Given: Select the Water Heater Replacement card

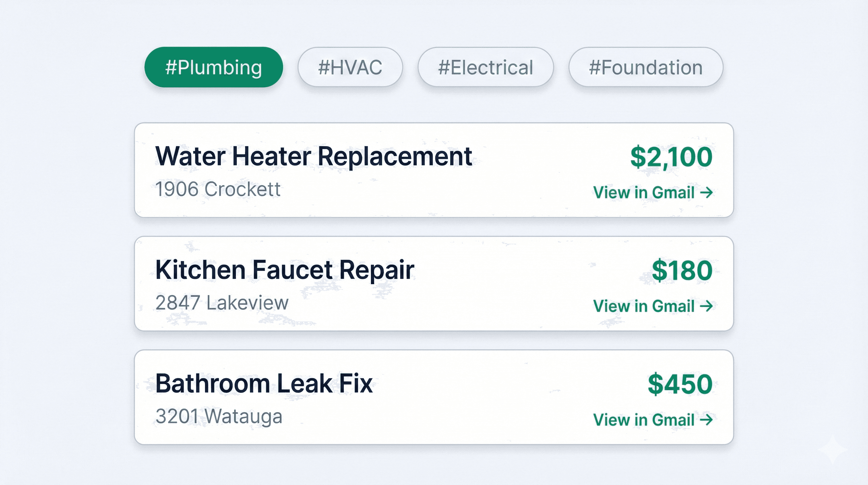Looking at the screenshot, I should [314, 156].
